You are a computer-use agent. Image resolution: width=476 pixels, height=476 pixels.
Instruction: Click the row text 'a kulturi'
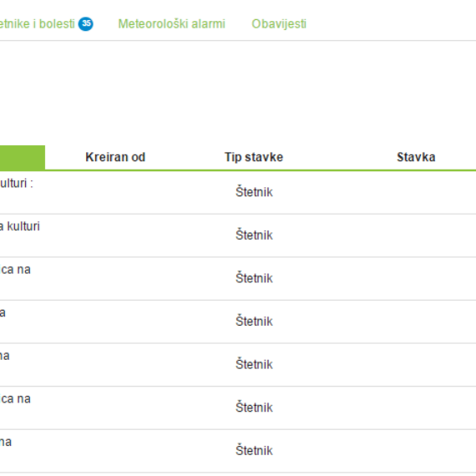point(20,226)
